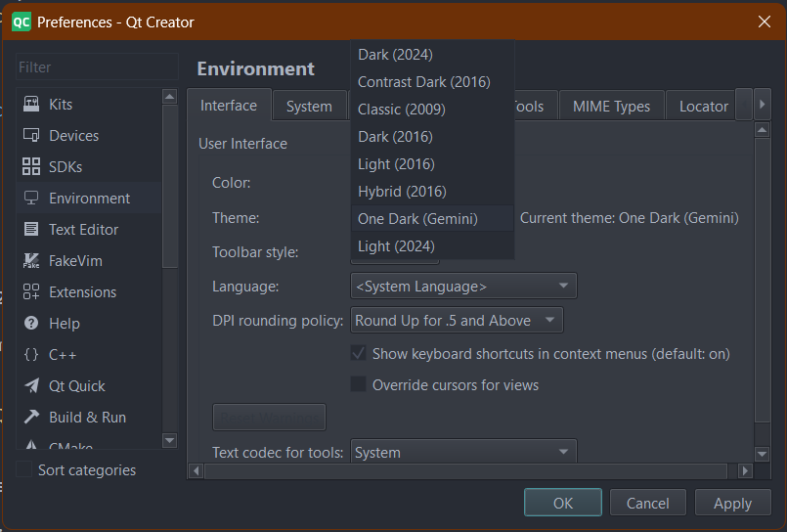Click the Extensions plus-grid icon
The height and width of the screenshot is (532, 787).
[x=31, y=291]
